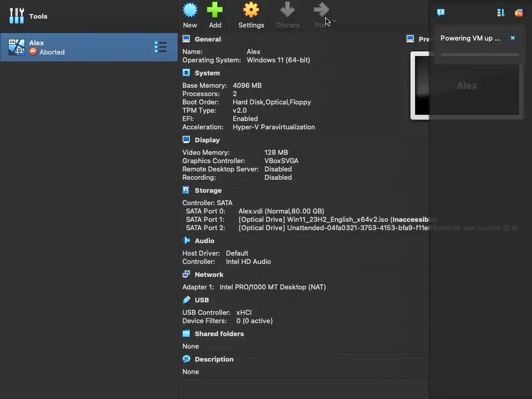Open the Network section header

point(209,274)
